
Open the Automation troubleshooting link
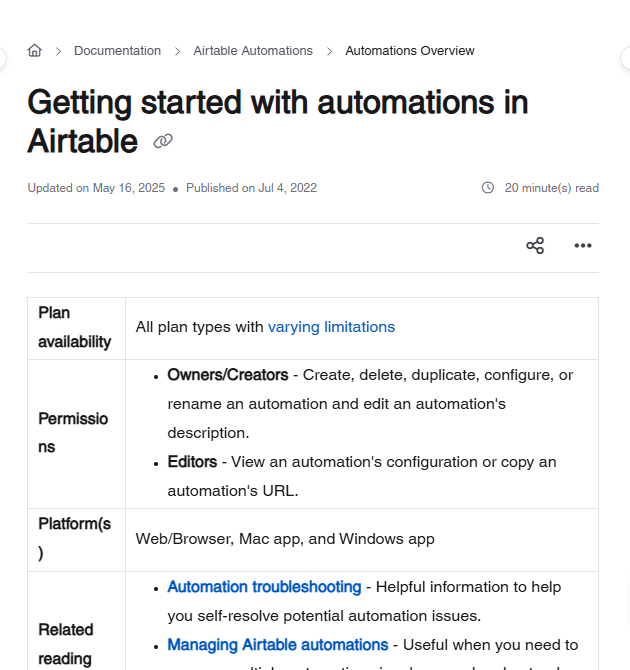(x=264, y=587)
